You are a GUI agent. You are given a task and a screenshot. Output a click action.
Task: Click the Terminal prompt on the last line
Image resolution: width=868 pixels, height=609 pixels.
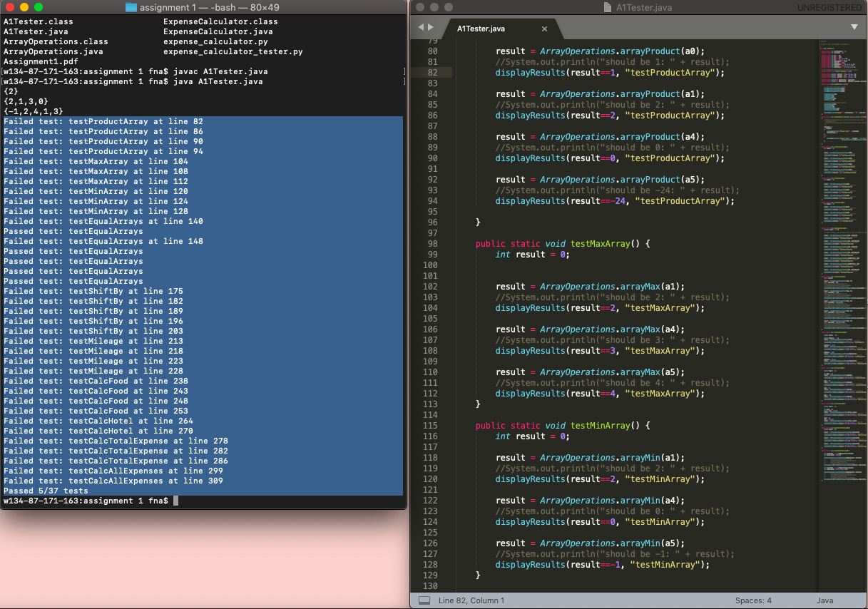[86, 501]
